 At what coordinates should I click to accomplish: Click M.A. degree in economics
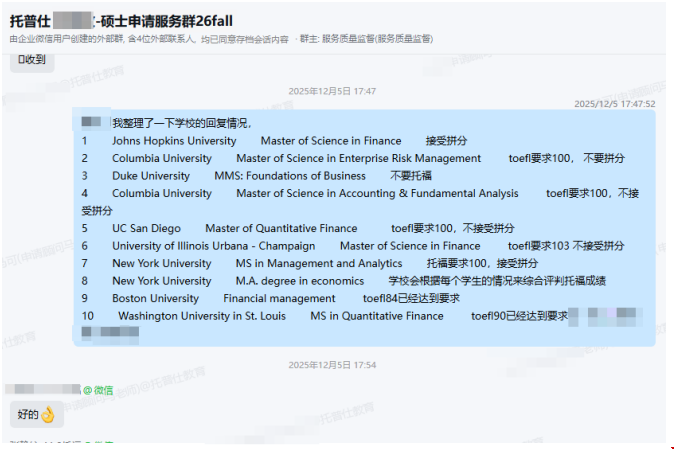300,281
